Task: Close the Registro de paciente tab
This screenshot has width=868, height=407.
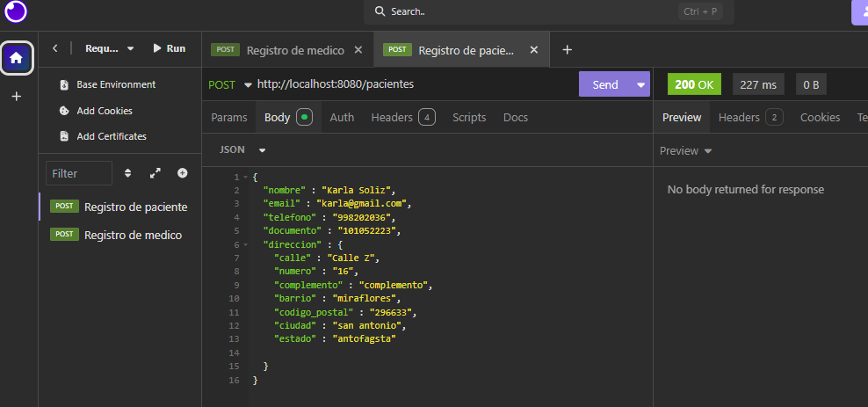Action: click(533, 50)
